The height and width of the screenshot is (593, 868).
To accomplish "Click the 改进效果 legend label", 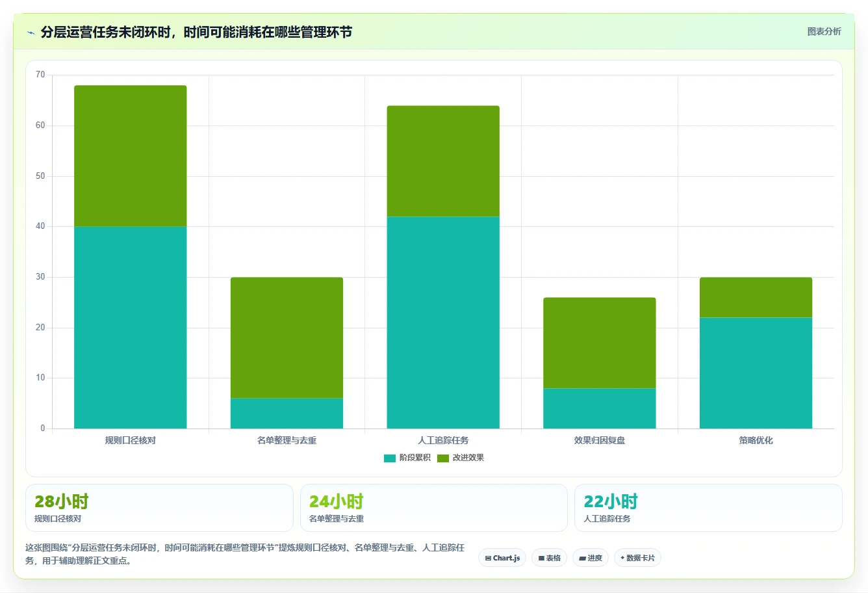I will click(468, 458).
